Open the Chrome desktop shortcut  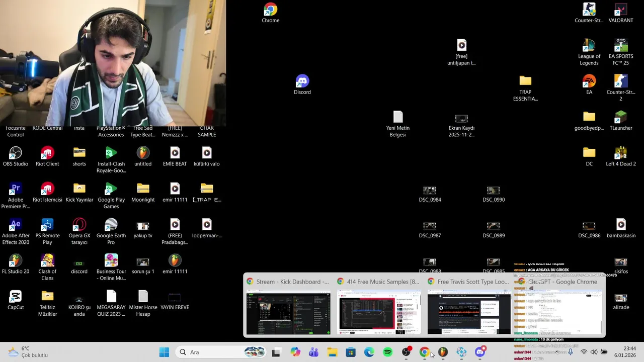270,13
